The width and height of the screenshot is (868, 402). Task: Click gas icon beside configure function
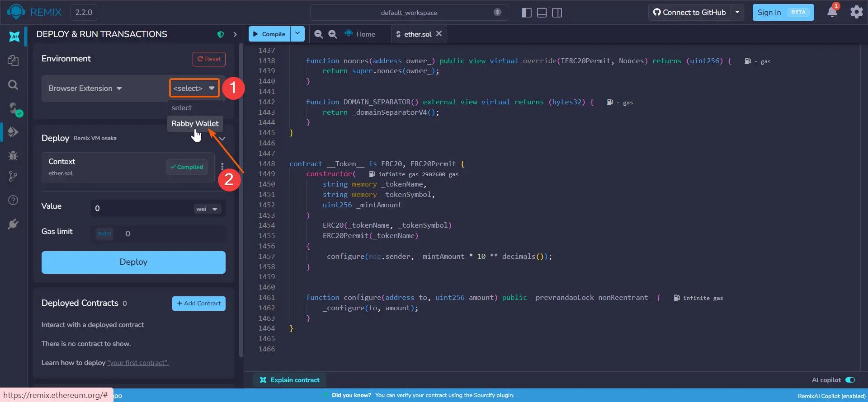tap(677, 298)
